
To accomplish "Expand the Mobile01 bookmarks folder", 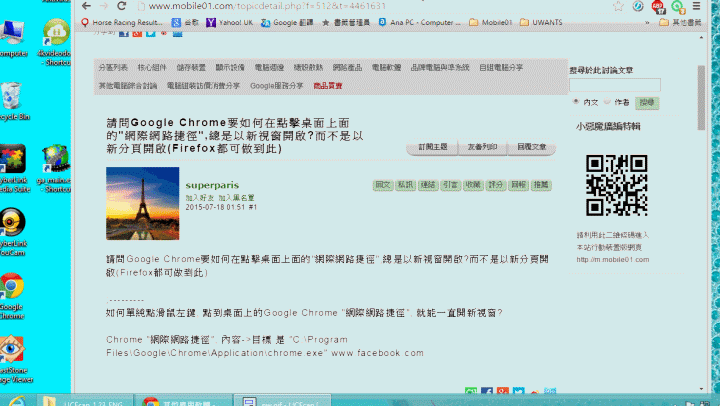I will [x=491, y=23].
